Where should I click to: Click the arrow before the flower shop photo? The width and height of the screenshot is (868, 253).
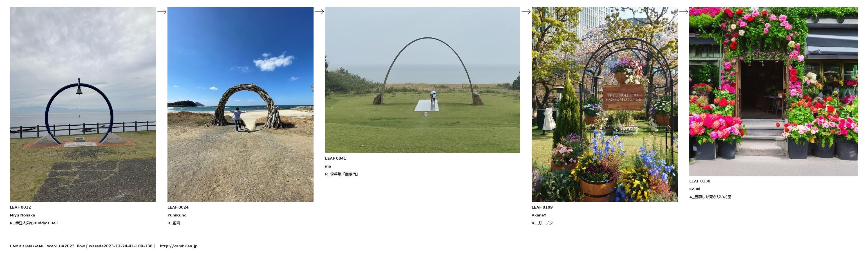pos(684,12)
